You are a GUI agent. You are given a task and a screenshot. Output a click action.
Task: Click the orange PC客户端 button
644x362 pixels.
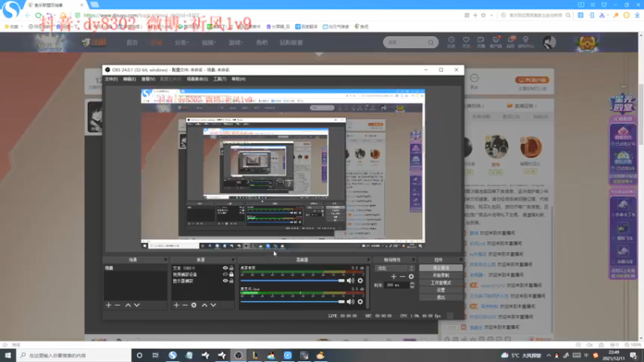532,80
